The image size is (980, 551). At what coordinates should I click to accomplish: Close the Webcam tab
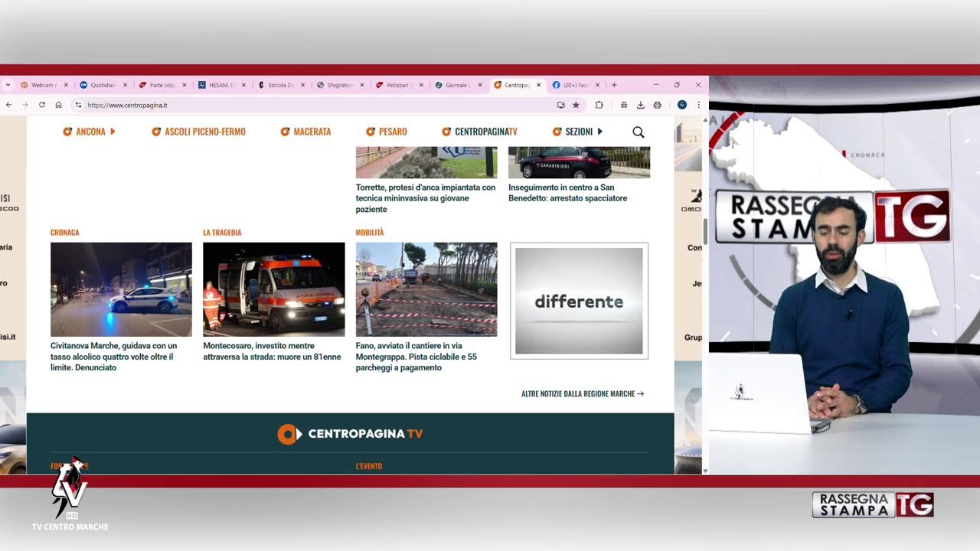coord(66,85)
